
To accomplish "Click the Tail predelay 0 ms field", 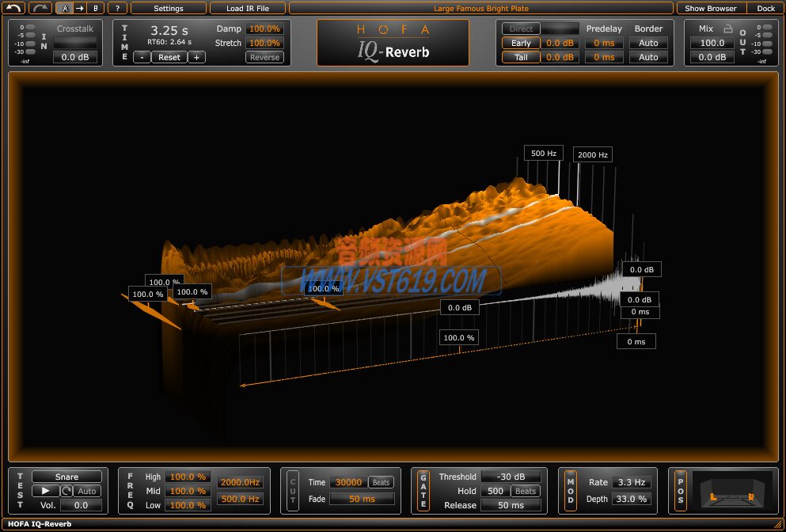I will point(604,57).
